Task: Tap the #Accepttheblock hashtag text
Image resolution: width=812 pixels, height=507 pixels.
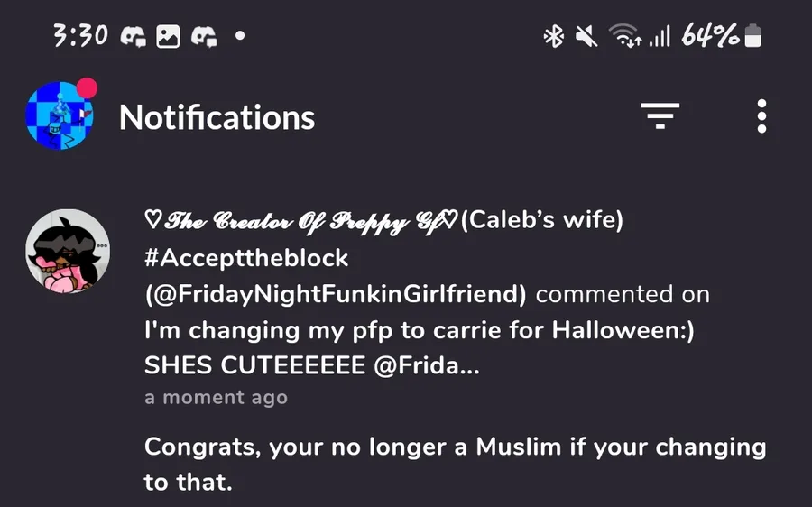Action: coord(245,258)
